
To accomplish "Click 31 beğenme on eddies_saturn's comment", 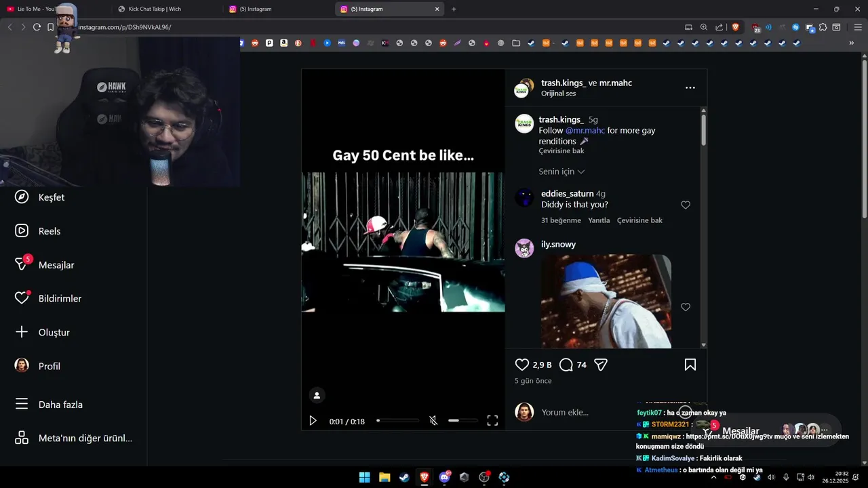I will [561, 220].
